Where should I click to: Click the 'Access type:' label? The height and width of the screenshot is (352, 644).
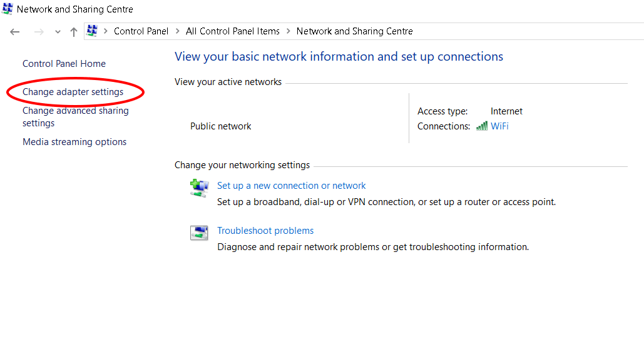(442, 111)
